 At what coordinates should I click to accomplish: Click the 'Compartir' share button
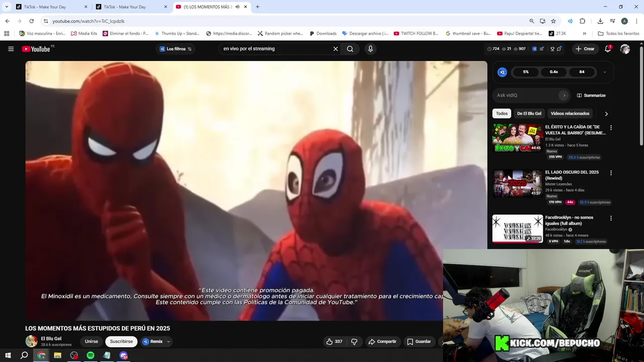(x=382, y=341)
